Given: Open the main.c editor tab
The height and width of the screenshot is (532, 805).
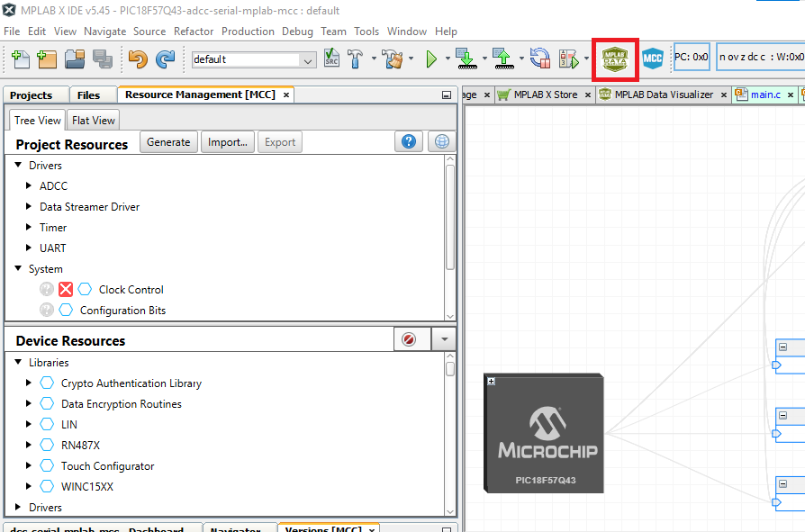Looking at the screenshot, I should click(x=765, y=95).
